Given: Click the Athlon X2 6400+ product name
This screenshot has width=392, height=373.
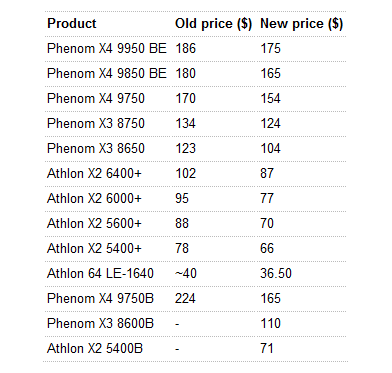Looking at the screenshot, I should coord(94,174).
